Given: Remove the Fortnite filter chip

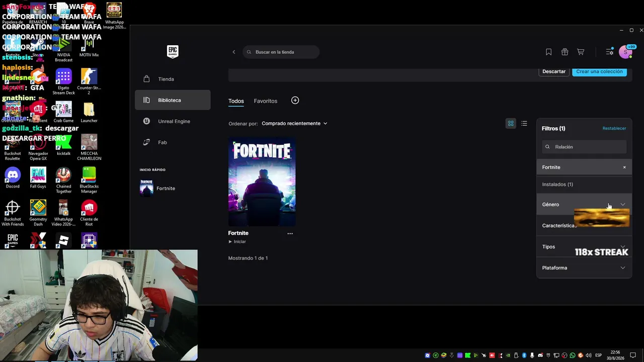Looking at the screenshot, I should 624,167.
